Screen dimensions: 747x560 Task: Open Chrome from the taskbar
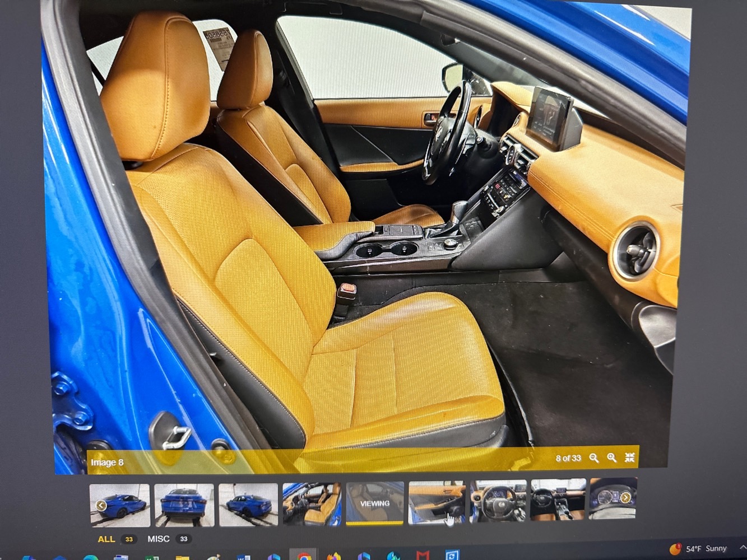tap(304, 556)
